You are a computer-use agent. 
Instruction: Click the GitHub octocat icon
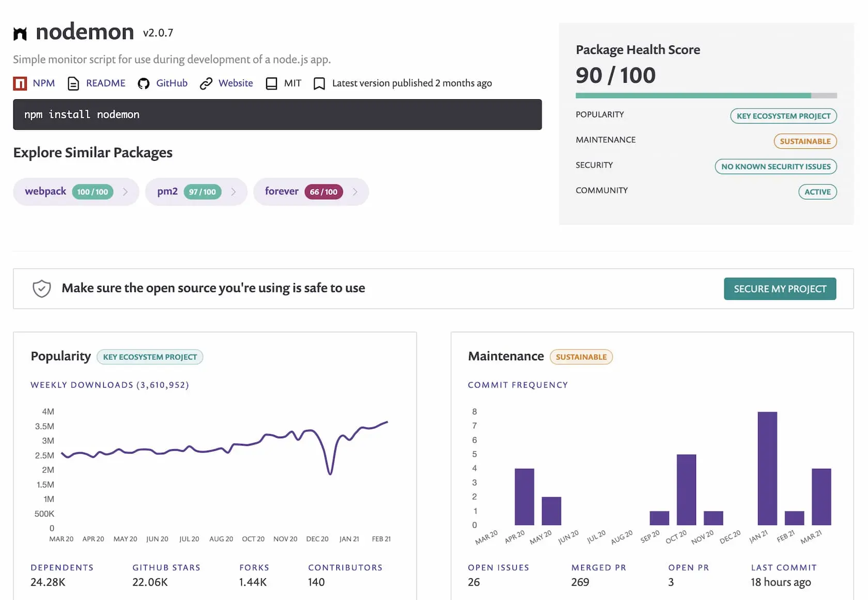click(144, 83)
